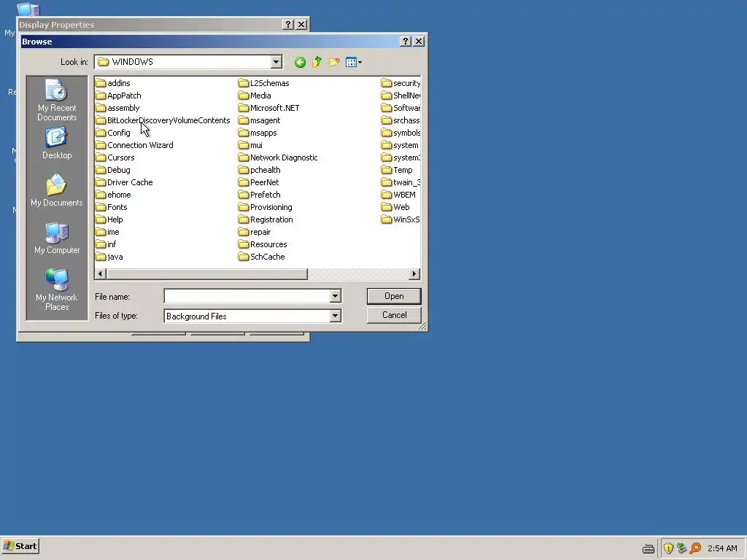The image size is (747, 560).
Task: Select the msapps folder
Action: click(x=258, y=133)
